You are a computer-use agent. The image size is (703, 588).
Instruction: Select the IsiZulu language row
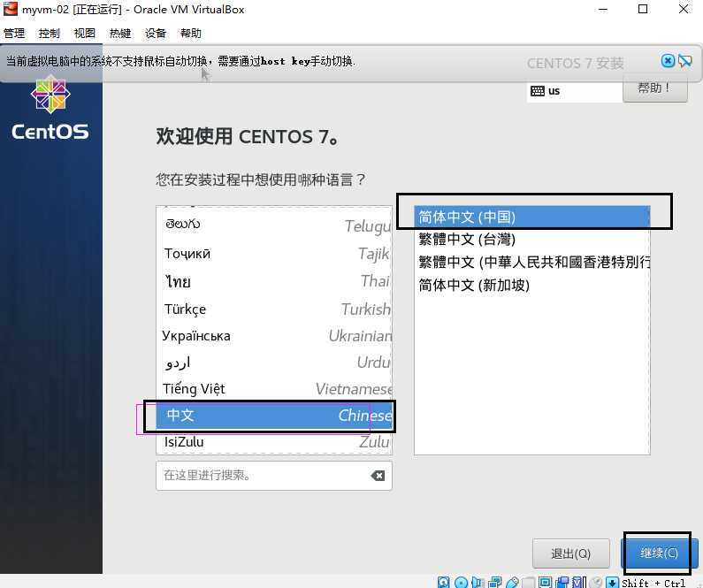tap(274, 442)
